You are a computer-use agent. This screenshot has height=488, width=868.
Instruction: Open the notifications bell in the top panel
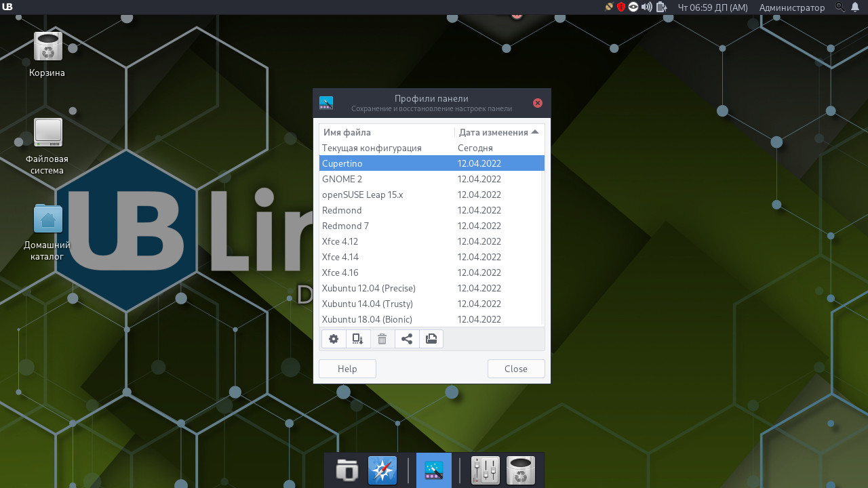pyautogui.click(x=854, y=7)
